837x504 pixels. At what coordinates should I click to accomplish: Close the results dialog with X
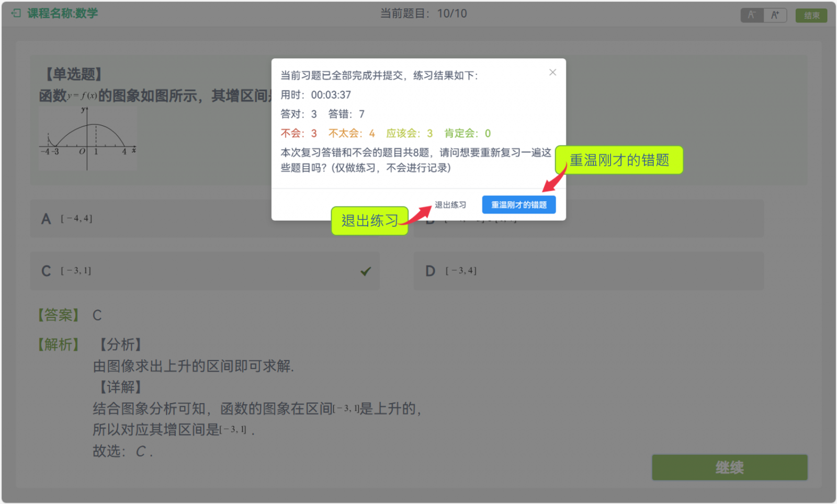(x=552, y=73)
